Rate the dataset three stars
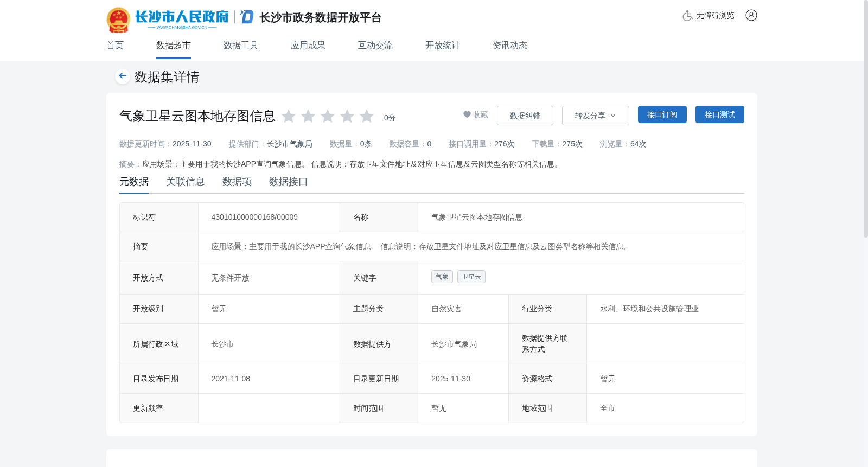868x467 pixels. tap(328, 116)
